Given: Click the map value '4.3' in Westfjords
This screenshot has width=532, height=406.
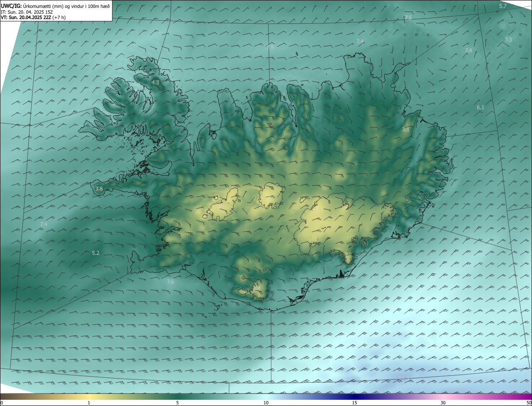Looking at the screenshot, I should point(155,83).
